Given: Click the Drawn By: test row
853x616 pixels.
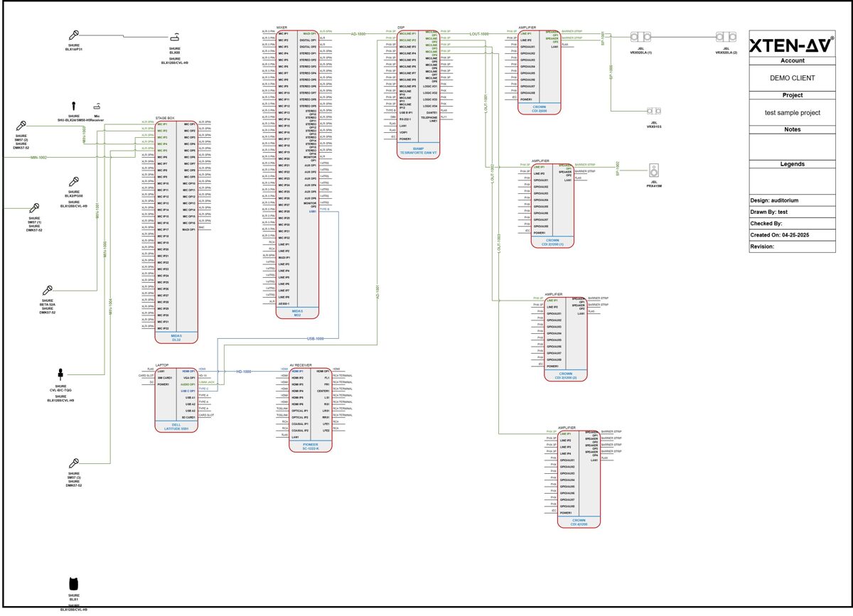Looking at the screenshot, I should 793,212.
